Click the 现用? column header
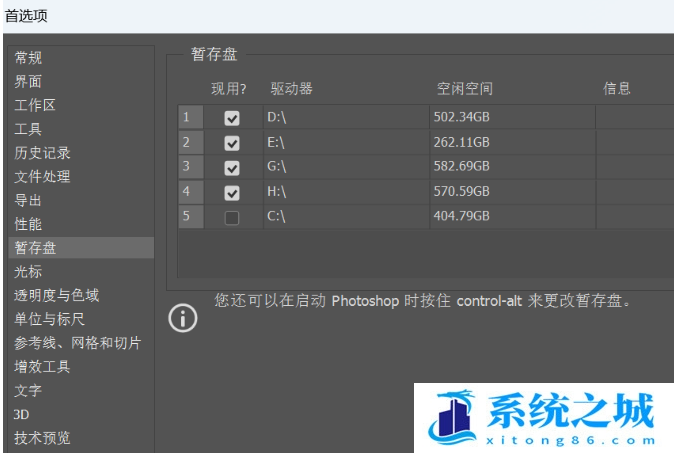 229,89
